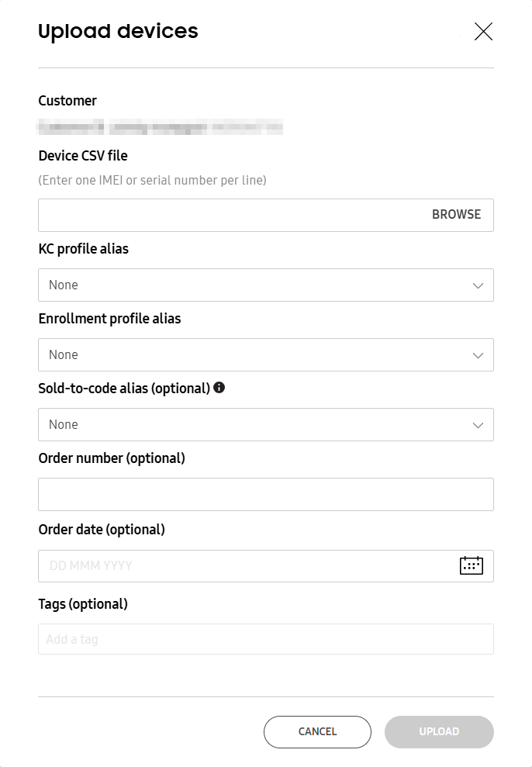Viewport: 532px width, 767px height.
Task: Click the DD MMM YYYY date field
Action: tap(233, 565)
